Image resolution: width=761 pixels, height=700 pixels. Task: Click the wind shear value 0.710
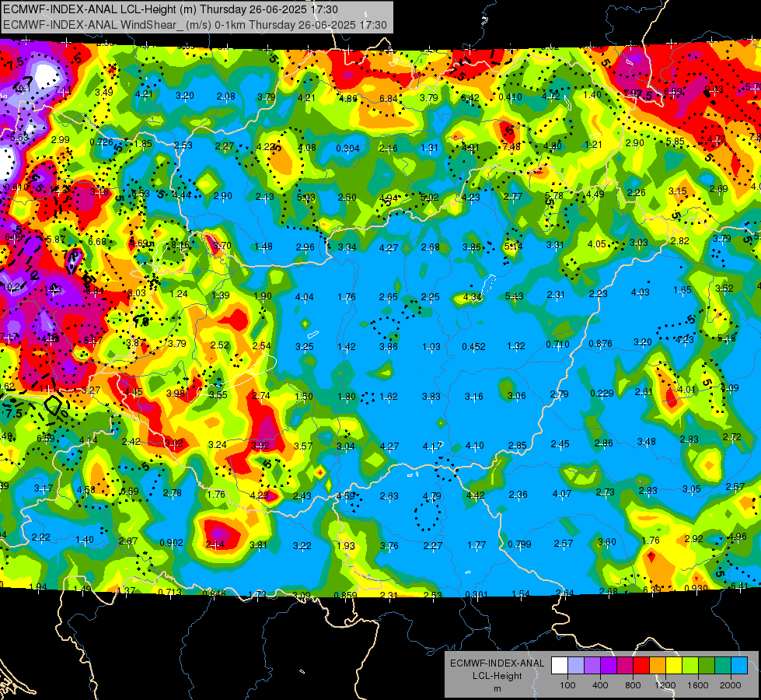coord(557,345)
